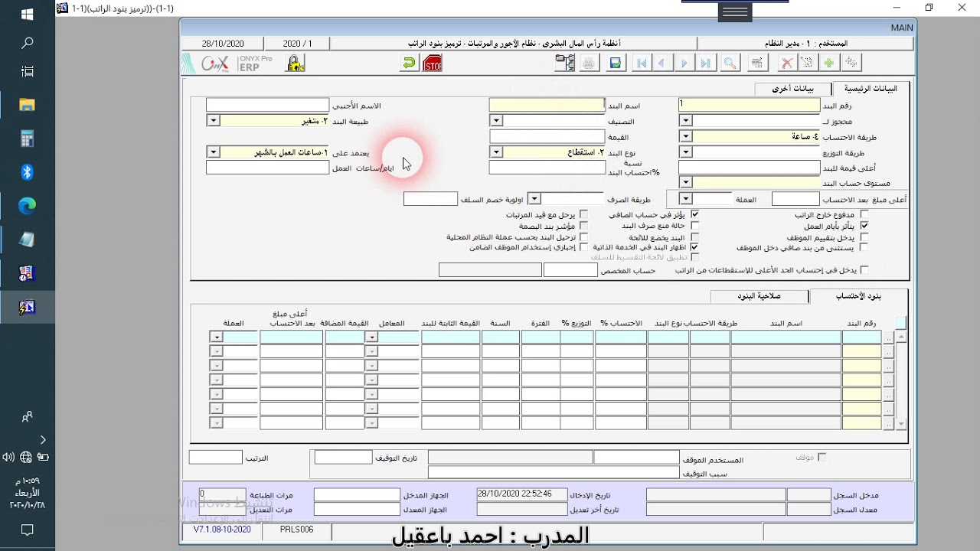Go to first record navigation icon
This screenshot has height=551, width=980.
click(x=642, y=64)
